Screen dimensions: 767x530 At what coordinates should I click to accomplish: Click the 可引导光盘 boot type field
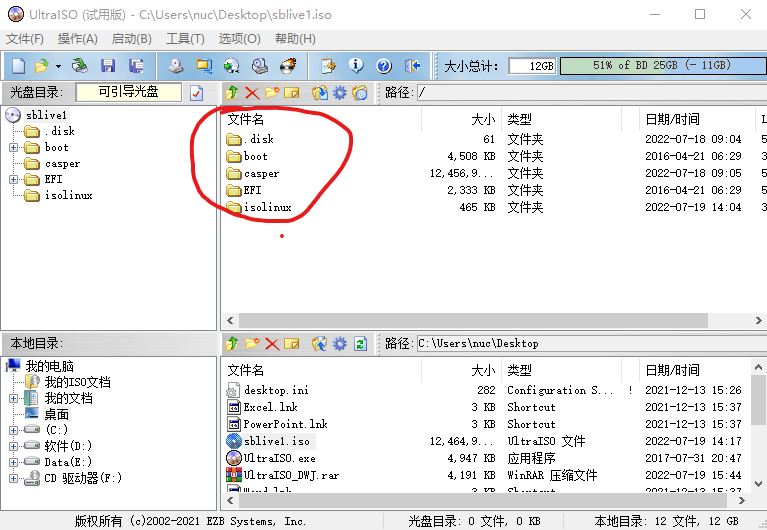click(129, 92)
